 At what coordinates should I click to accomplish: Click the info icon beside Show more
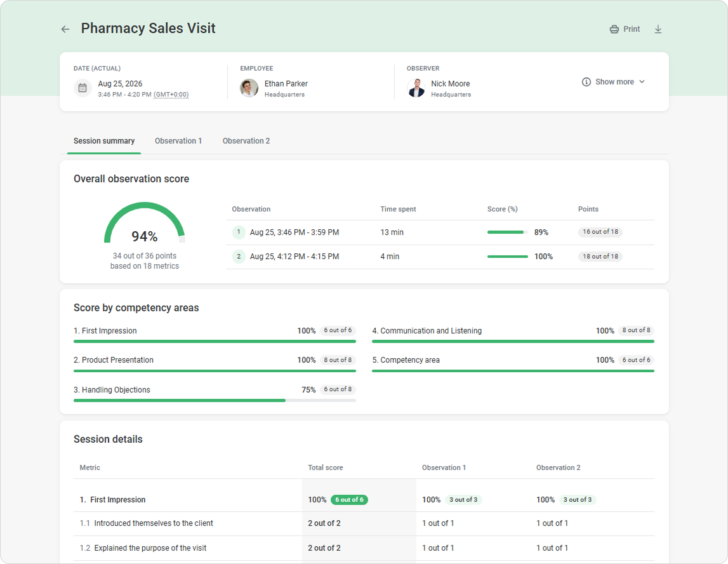[586, 82]
